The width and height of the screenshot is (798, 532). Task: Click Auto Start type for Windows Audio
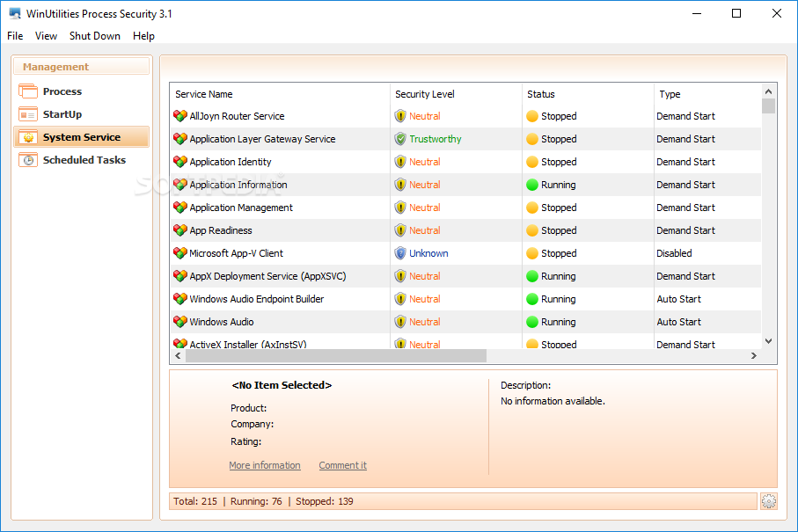679,322
